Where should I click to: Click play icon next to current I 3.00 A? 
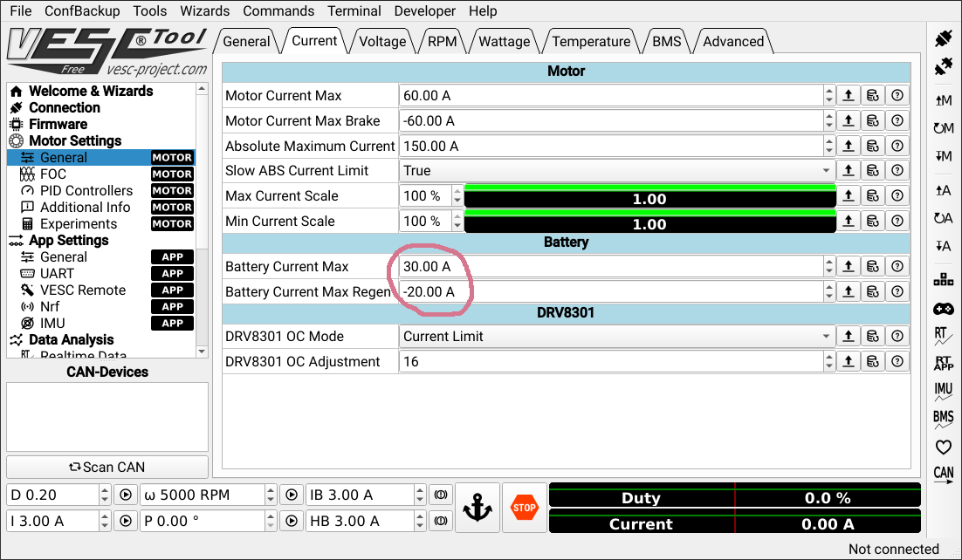(126, 522)
